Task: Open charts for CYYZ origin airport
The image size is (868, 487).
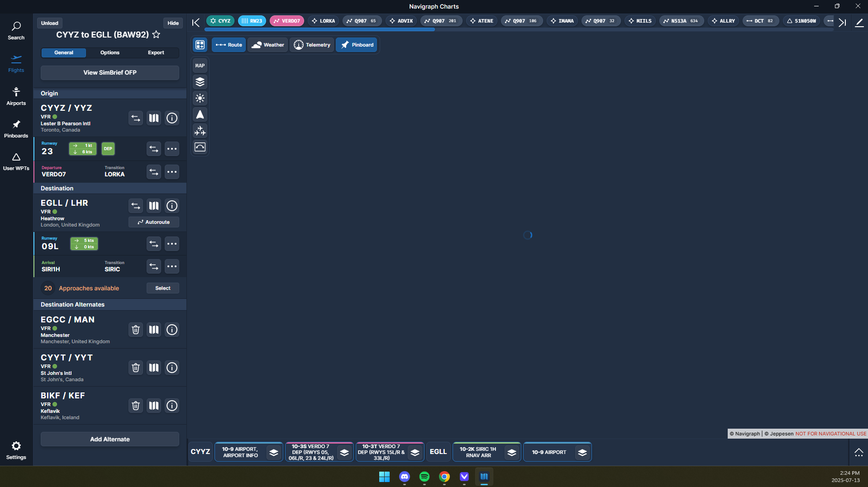Action: 154,118
